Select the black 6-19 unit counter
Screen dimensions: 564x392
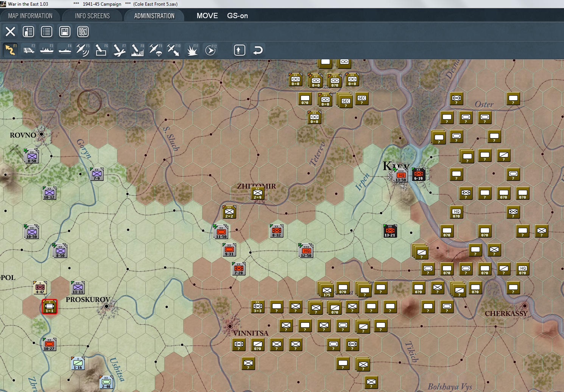pyautogui.click(x=419, y=174)
